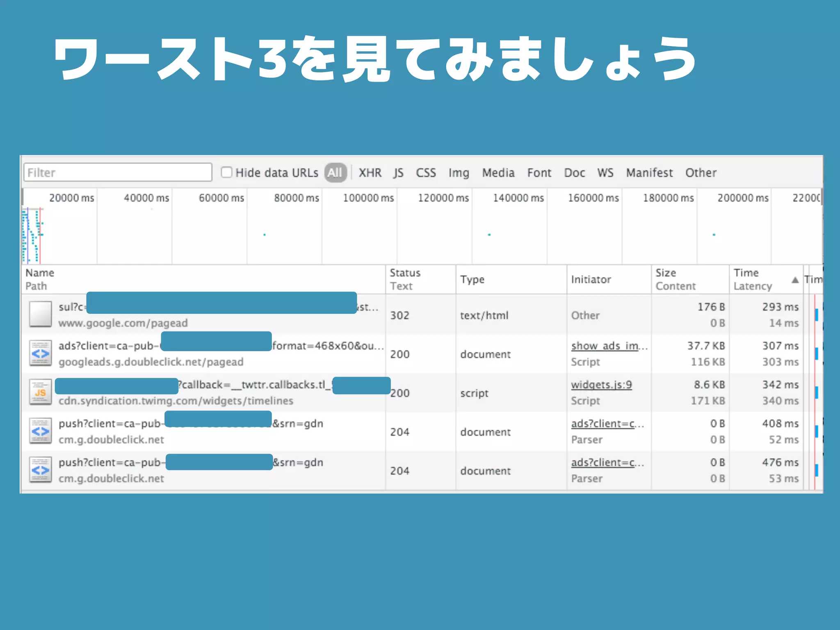
Task: Click the 476 ms time value
Action: click(780, 462)
